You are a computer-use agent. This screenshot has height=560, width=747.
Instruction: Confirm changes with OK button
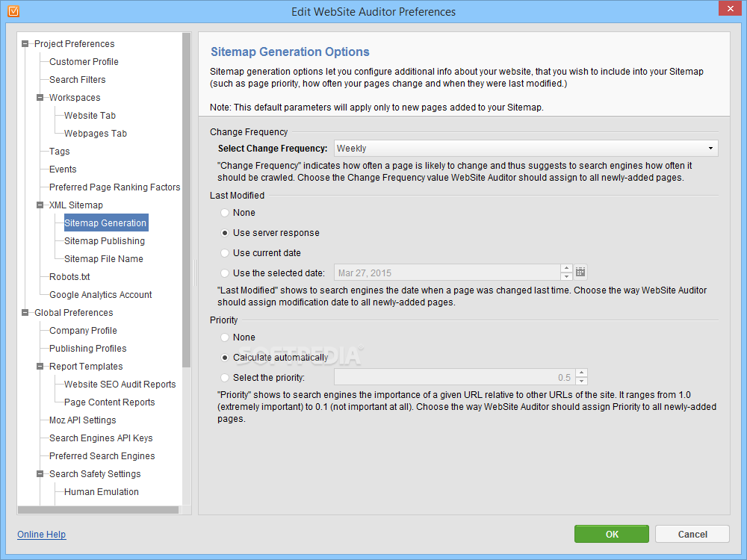click(x=612, y=534)
